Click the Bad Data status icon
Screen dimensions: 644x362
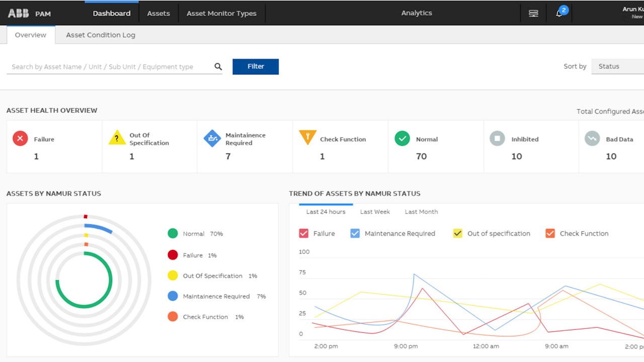[592, 138]
